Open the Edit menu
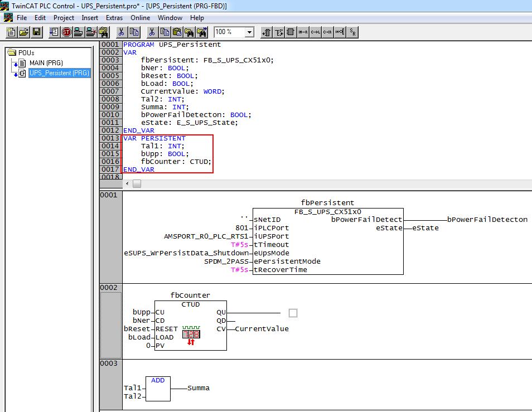532x412 pixels. pyautogui.click(x=40, y=18)
